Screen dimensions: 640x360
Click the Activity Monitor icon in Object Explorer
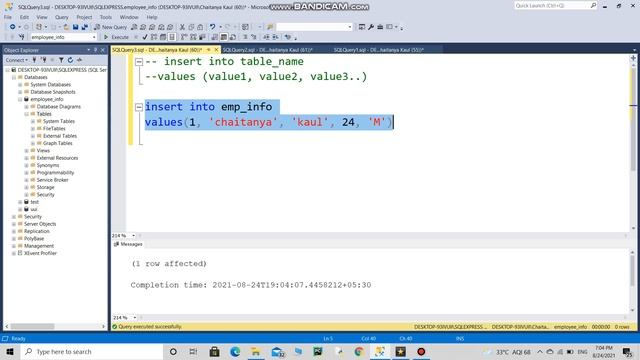tap(79, 60)
